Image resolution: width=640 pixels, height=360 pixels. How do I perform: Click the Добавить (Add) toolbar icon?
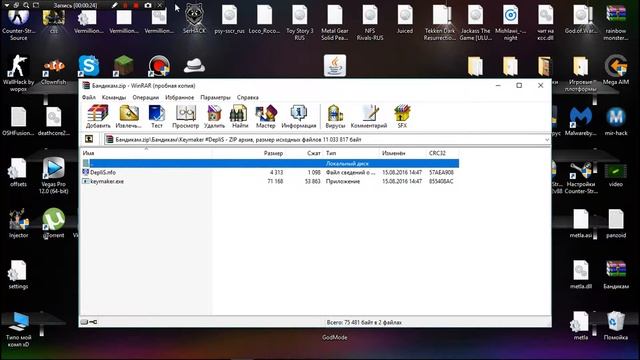(x=98, y=116)
